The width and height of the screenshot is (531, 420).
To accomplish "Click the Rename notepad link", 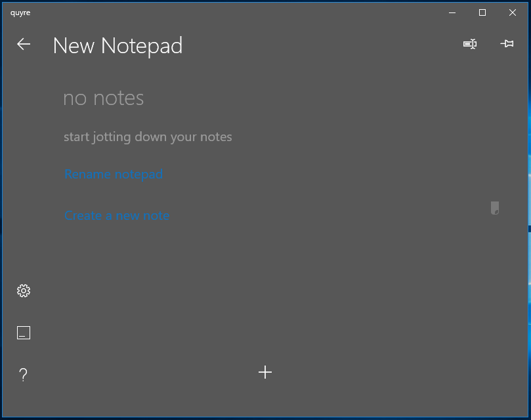I will 114,174.
